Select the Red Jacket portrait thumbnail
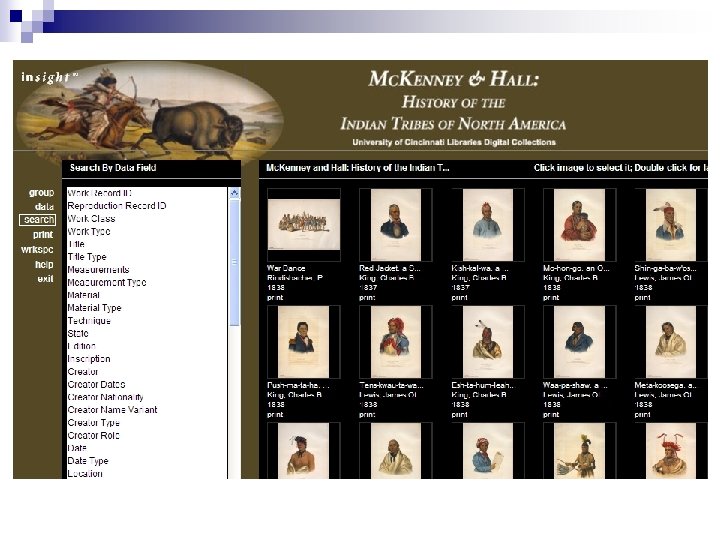Image resolution: width=720 pixels, height=540 pixels. tap(396, 225)
